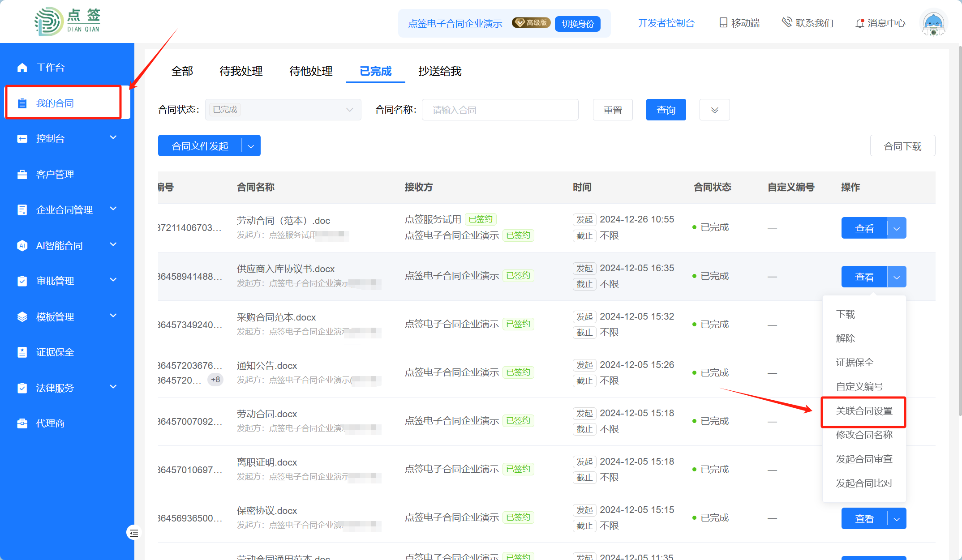Expand the 审批管理 menu chevron

pos(113,280)
